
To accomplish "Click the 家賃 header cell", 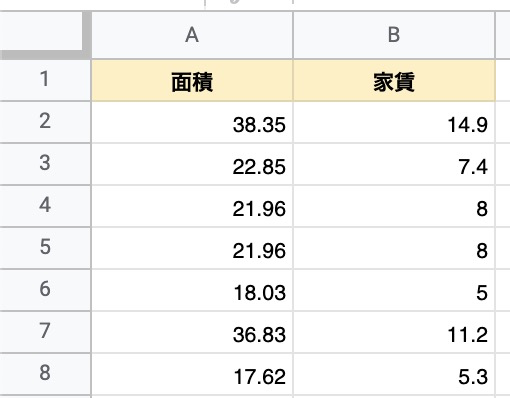I will (x=394, y=80).
